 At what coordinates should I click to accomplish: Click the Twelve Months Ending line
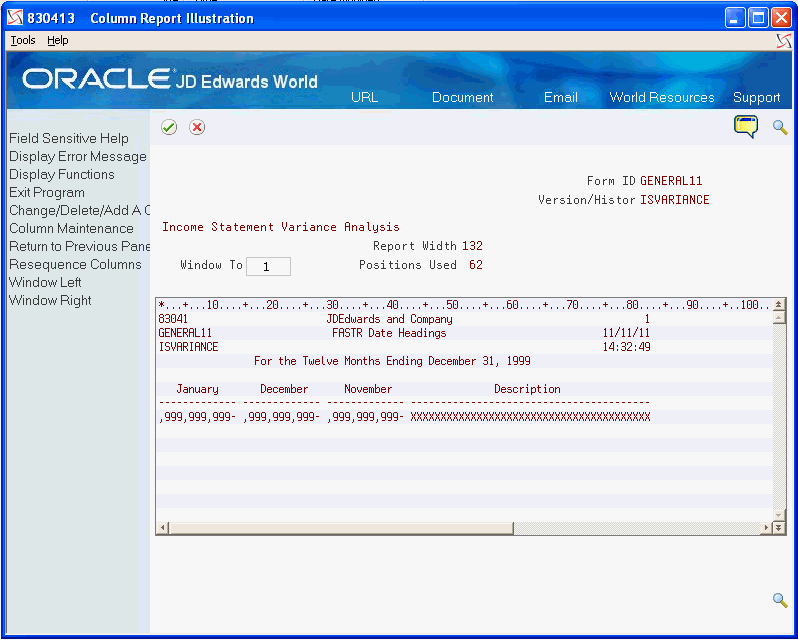pos(392,361)
